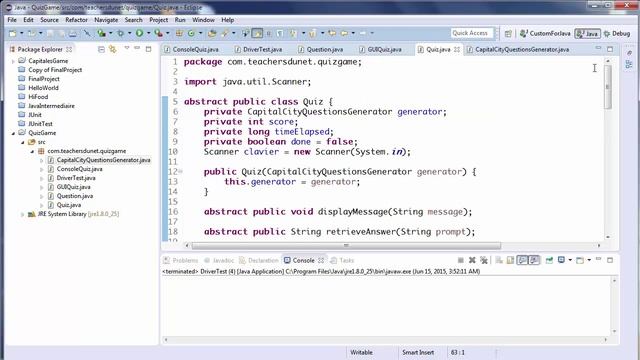Select HelloWorld project in Package Explorer
Screen dimensions: 640x360
(x=43, y=88)
